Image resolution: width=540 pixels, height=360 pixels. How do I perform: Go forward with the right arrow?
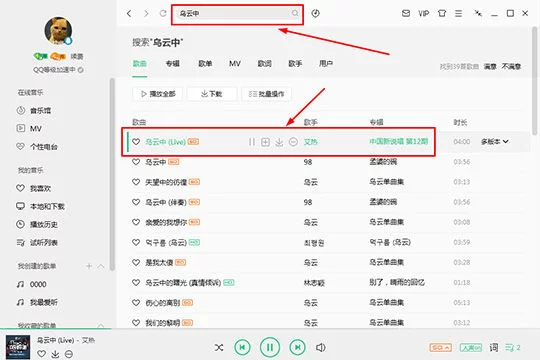tap(146, 13)
